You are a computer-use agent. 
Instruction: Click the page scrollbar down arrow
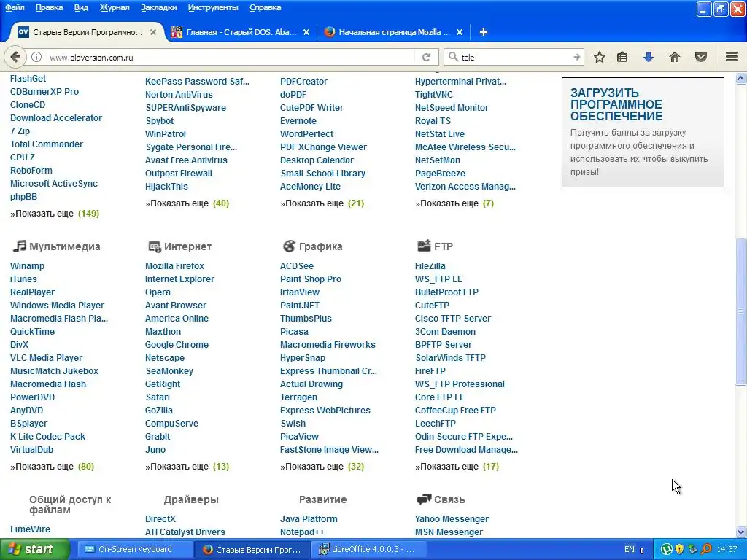741,532
